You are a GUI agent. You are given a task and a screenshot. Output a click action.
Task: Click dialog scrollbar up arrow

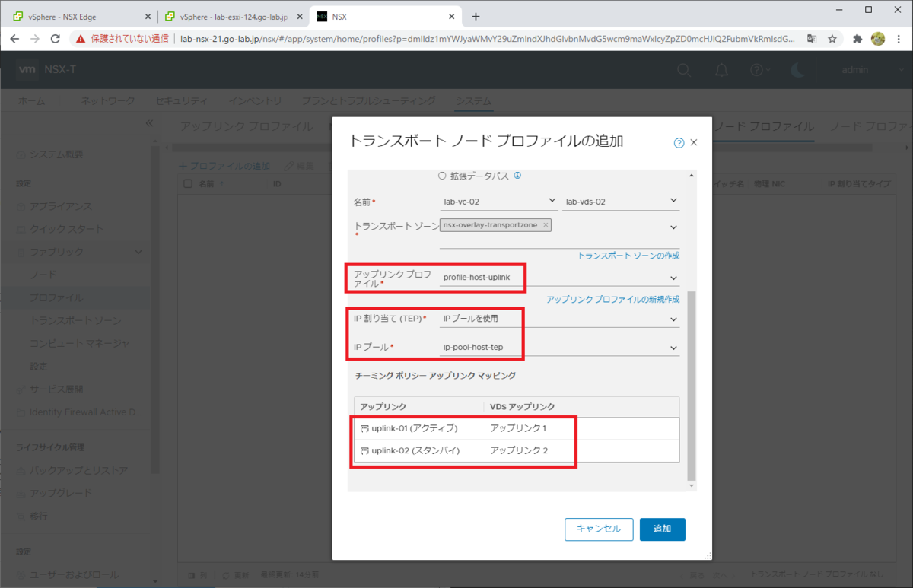[691, 176]
